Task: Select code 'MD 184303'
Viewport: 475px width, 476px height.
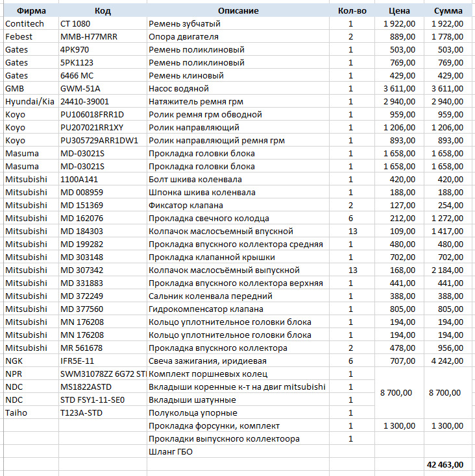Action: coord(103,231)
